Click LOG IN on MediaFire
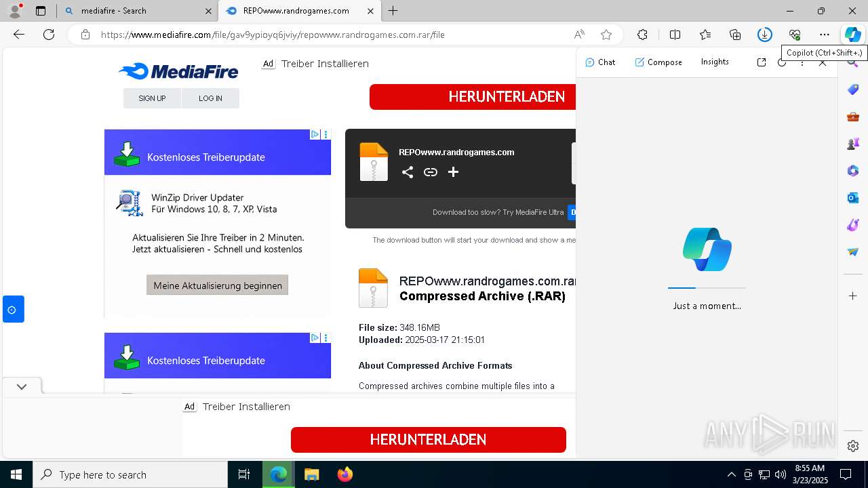This screenshot has height=488, width=868. (x=210, y=98)
